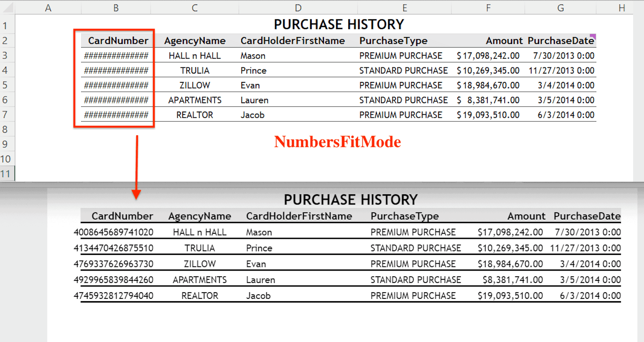Select spreadsheet date 11/27/2013 0:00
The width and height of the screenshot is (644, 342).
[x=560, y=70]
